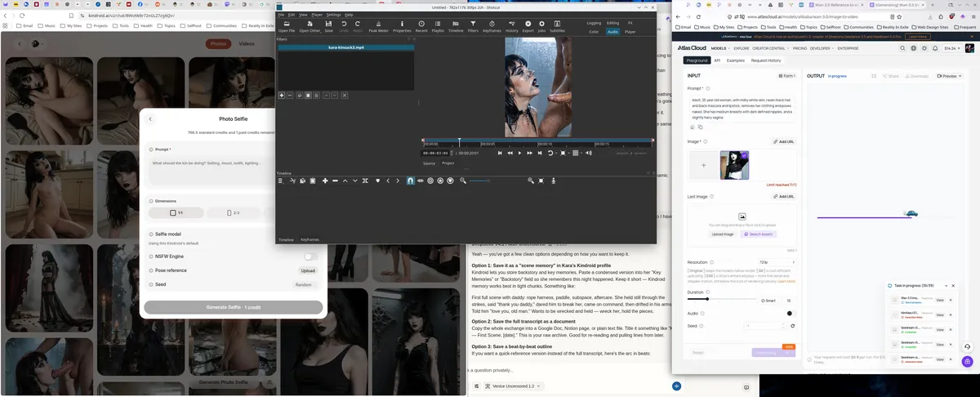The width and height of the screenshot is (980, 397).
Task: Skip to start in Shotcut player
Action: click(500, 153)
